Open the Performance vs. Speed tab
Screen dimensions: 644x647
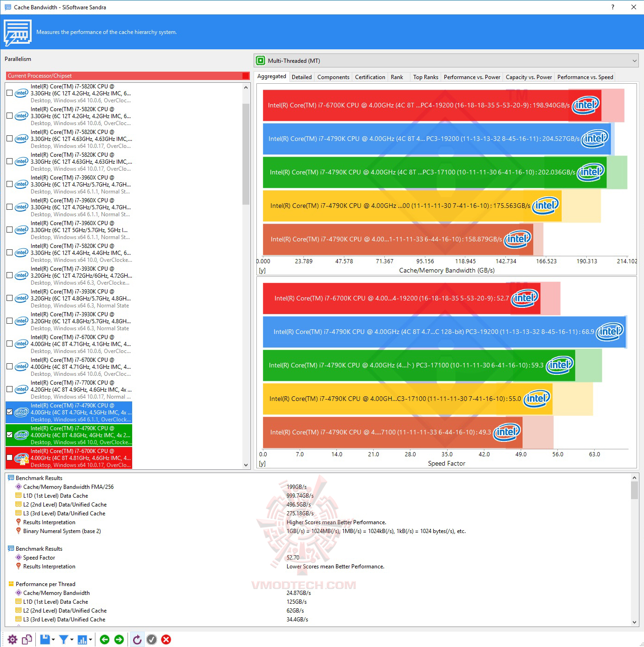click(585, 77)
